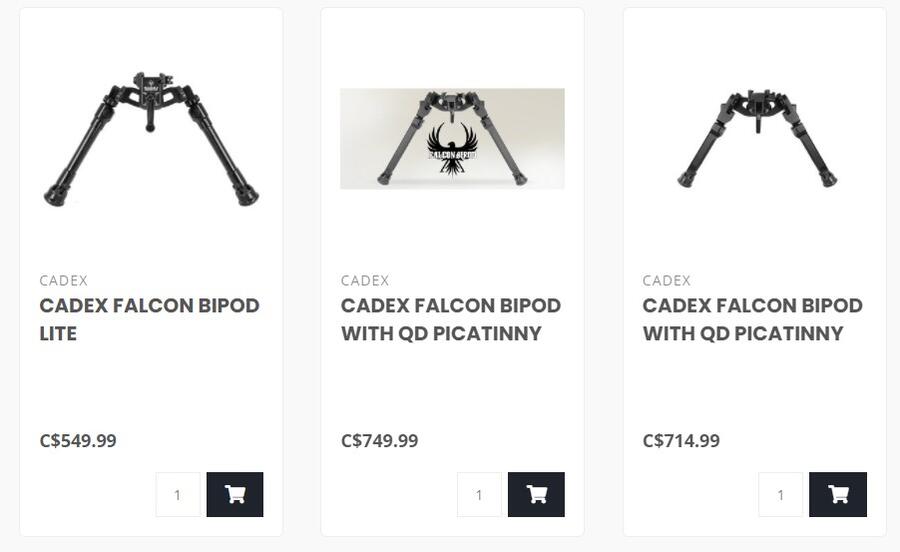Click the CADEX brand label above Falcon Bipod Lite
This screenshot has width=900, height=552.
(64, 280)
